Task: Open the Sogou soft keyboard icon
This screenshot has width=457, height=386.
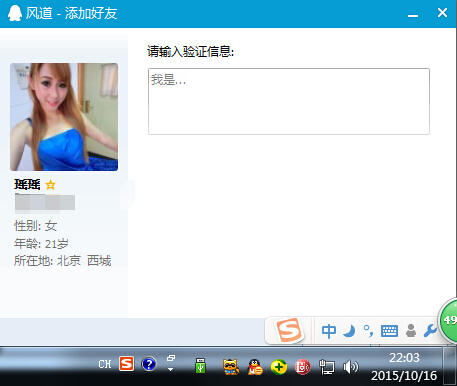Action: tap(389, 331)
